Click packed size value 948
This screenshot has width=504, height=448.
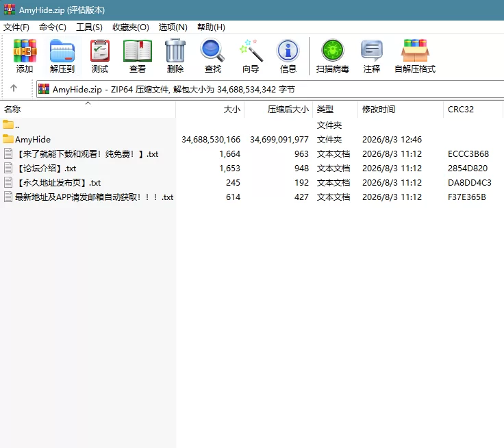click(x=301, y=169)
